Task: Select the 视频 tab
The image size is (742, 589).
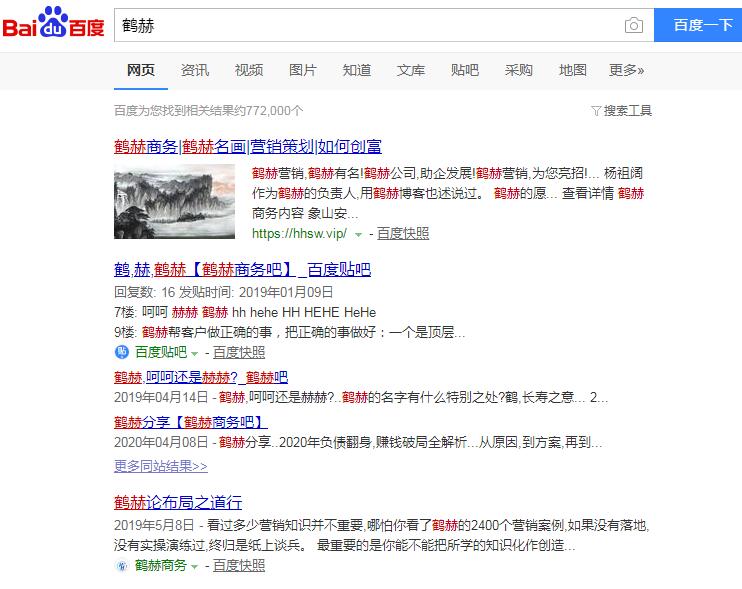Action: click(x=249, y=70)
